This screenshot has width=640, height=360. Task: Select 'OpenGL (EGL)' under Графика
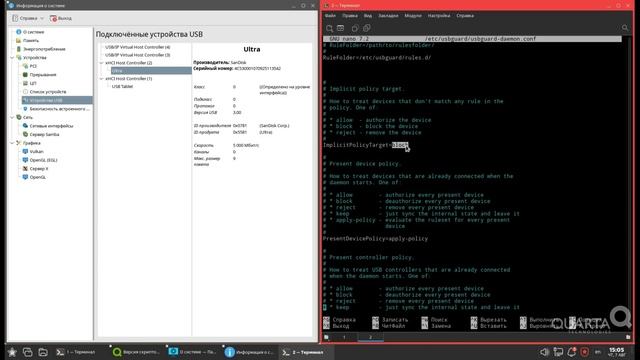point(43,160)
